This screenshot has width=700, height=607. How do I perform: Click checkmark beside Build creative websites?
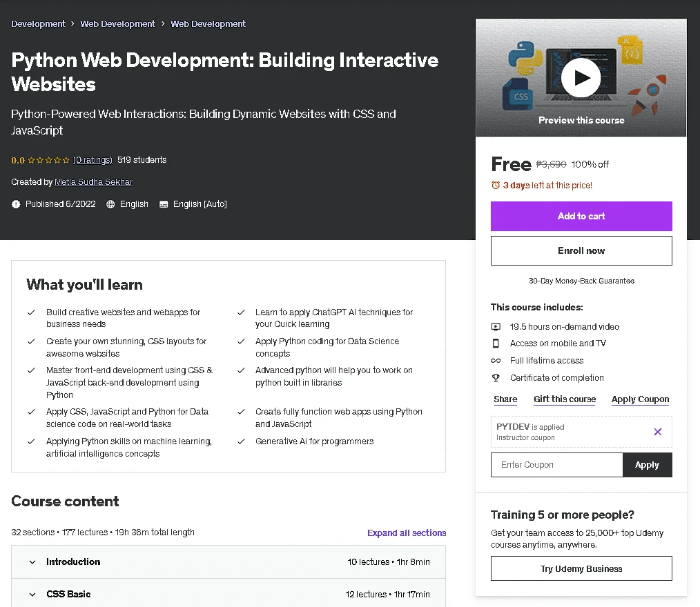[31, 312]
